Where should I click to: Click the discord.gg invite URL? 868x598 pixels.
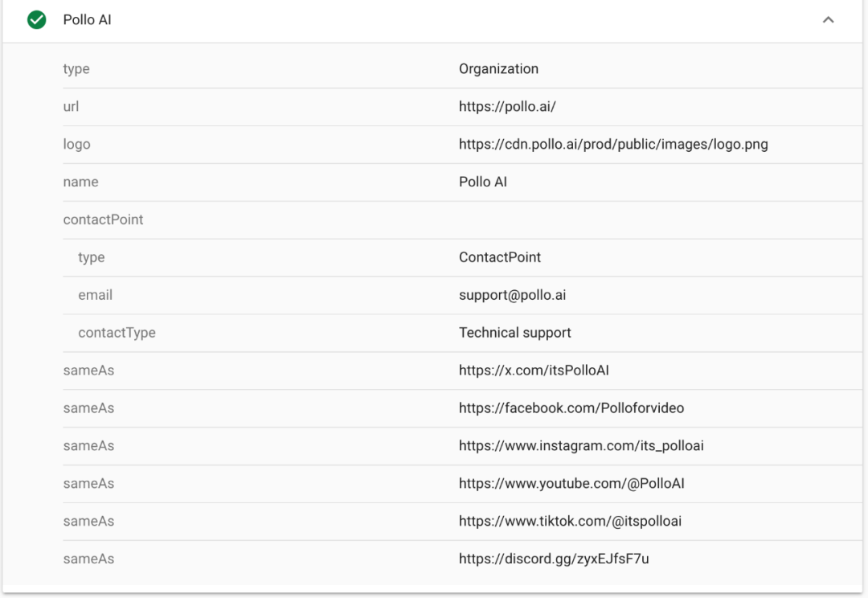[554, 559]
